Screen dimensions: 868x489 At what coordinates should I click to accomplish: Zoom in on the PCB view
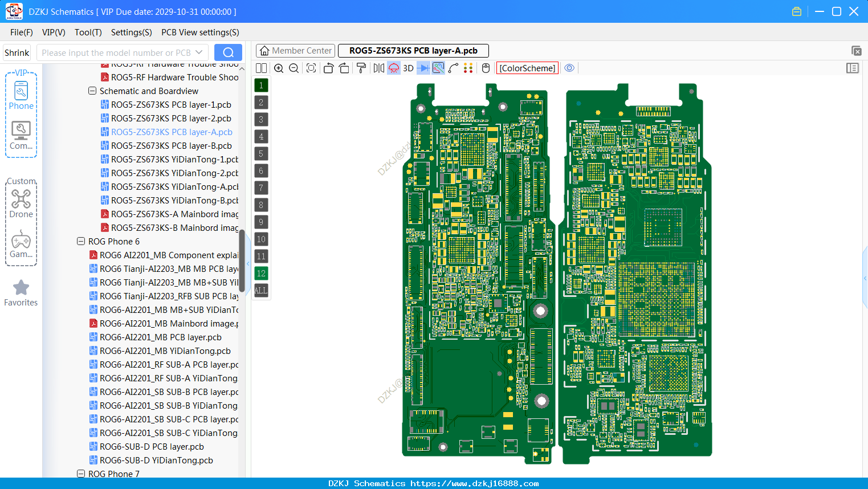279,68
